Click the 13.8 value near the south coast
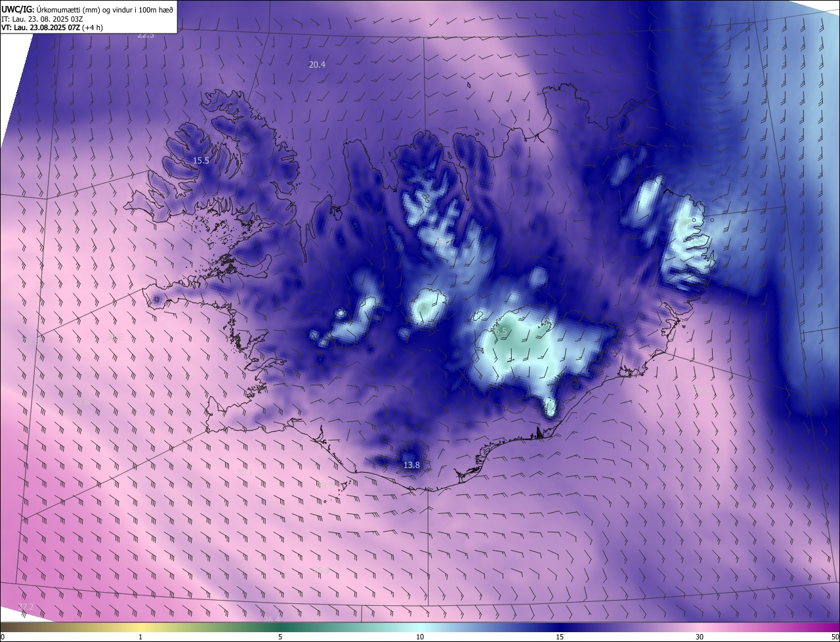The height and width of the screenshot is (642, 840). 411,465
